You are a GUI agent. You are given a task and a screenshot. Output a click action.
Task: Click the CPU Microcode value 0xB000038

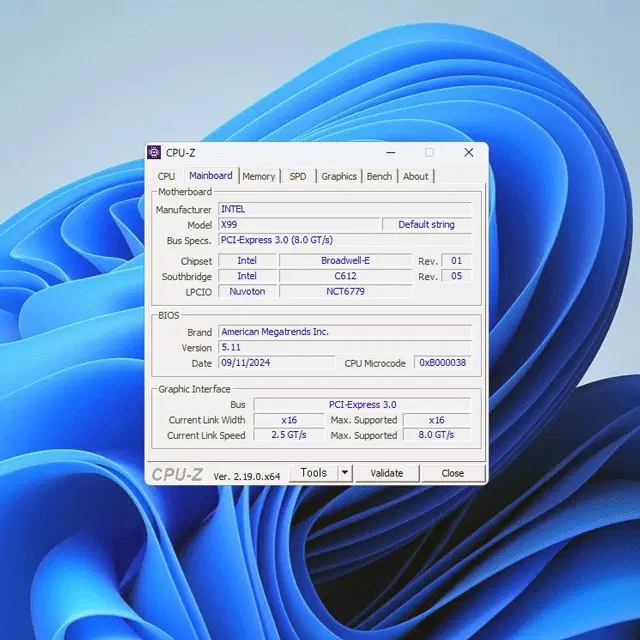442,362
